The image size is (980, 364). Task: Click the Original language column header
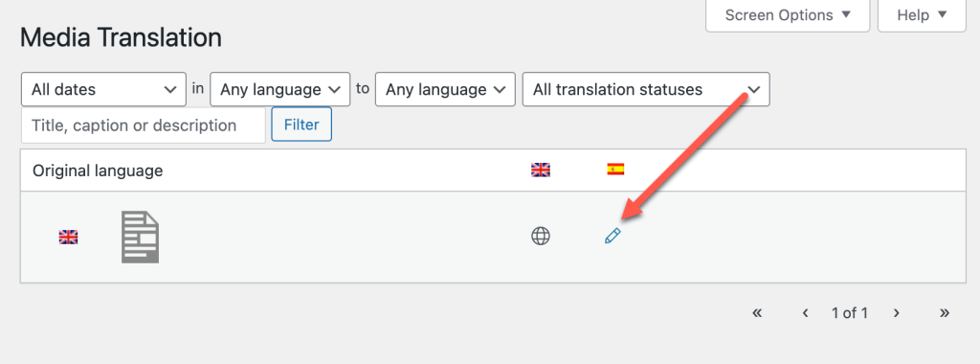point(98,171)
